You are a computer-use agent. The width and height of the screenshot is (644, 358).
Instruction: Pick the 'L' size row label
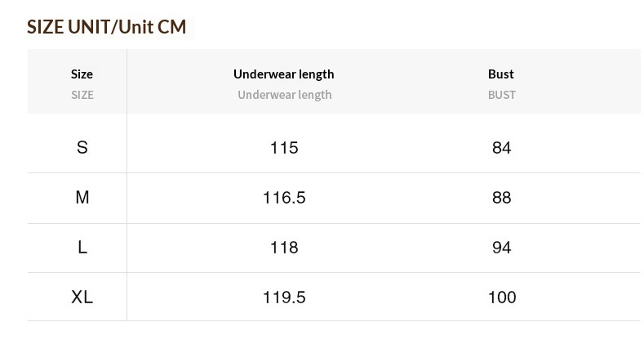(x=82, y=248)
